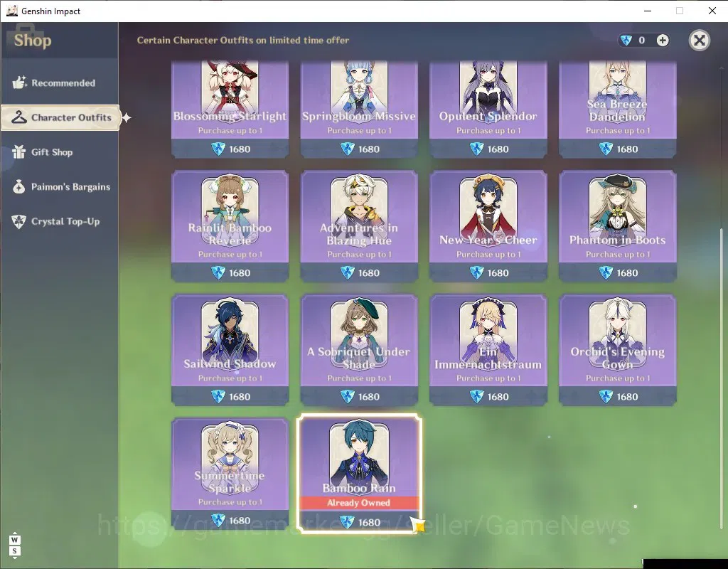
Task: Select the Summertime Sparkle outfit portrait
Action: pos(230,458)
